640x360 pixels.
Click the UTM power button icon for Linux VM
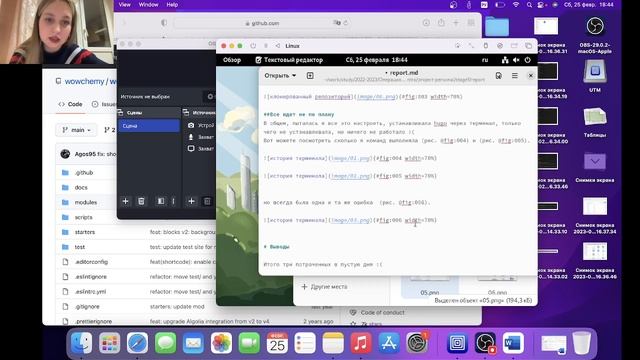click(x=253, y=46)
